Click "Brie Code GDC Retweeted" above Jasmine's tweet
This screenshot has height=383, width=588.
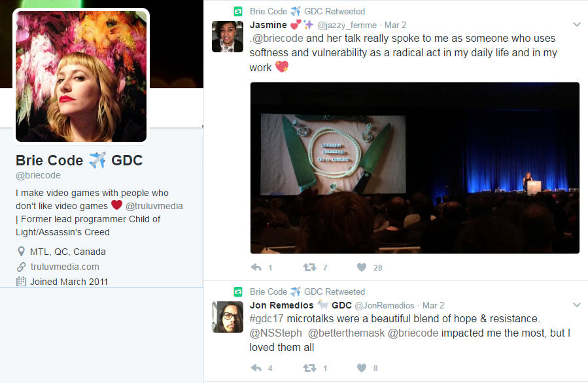(x=307, y=11)
